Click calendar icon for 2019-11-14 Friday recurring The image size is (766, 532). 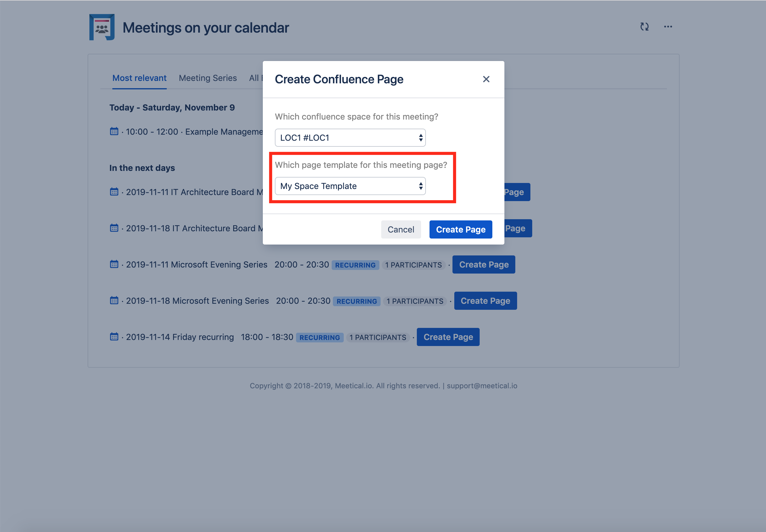point(114,337)
